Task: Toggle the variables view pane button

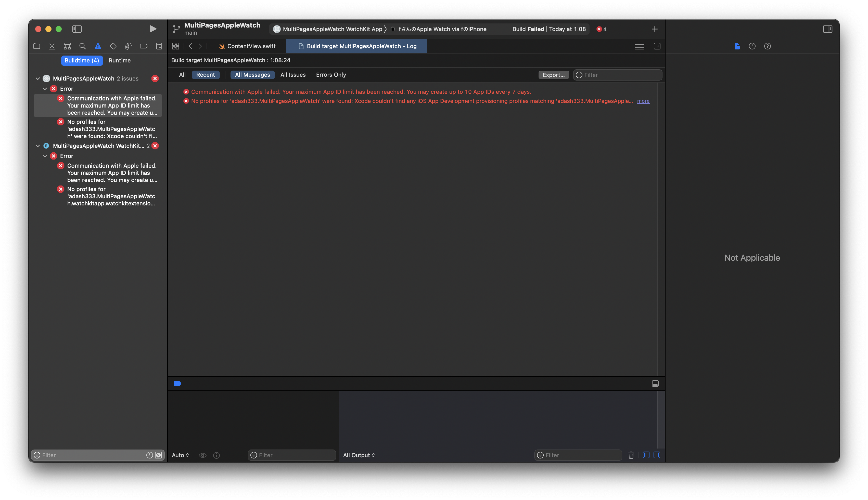Action: coord(646,455)
